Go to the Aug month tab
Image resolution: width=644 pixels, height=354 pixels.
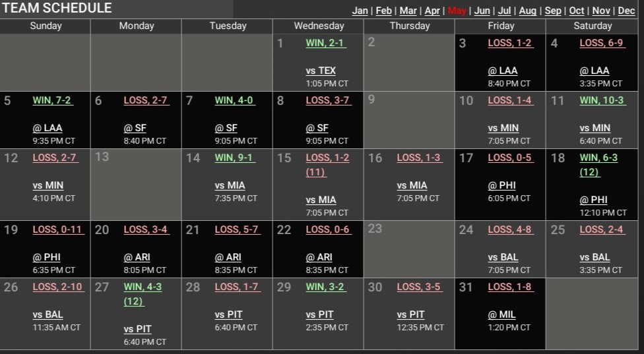(x=527, y=11)
